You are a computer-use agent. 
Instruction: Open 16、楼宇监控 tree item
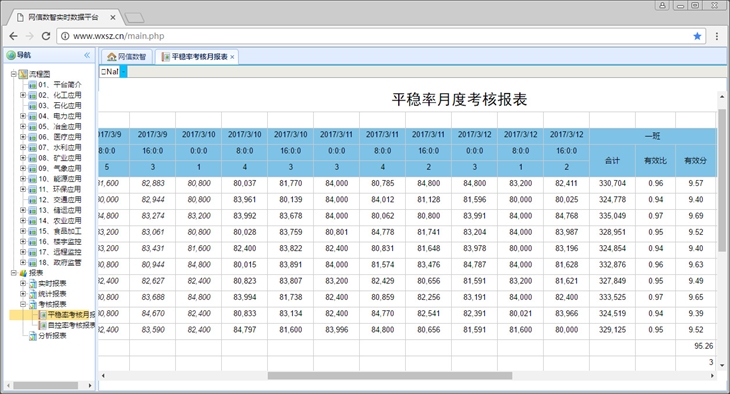pyautogui.click(x=60, y=242)
